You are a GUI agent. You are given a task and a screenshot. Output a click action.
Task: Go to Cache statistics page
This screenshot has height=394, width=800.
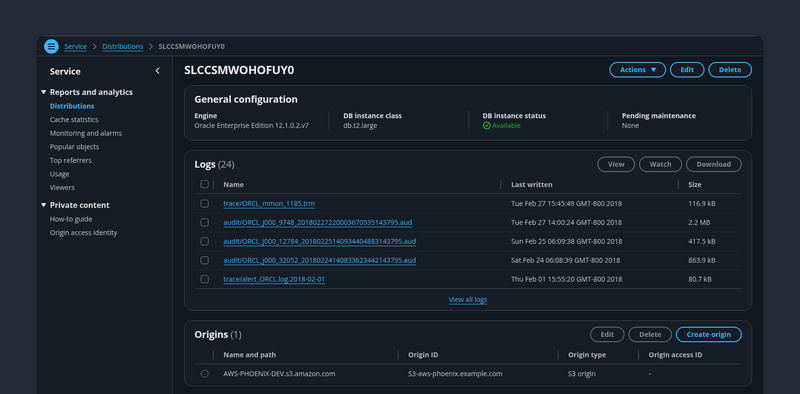[x=74, y=119]
